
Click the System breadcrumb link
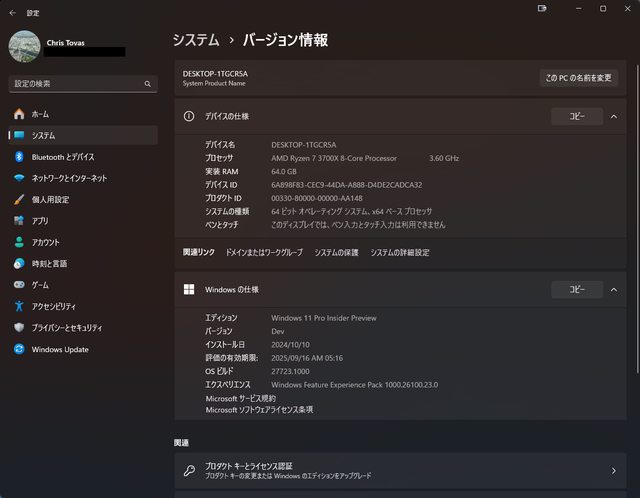[x=196, y=40]
